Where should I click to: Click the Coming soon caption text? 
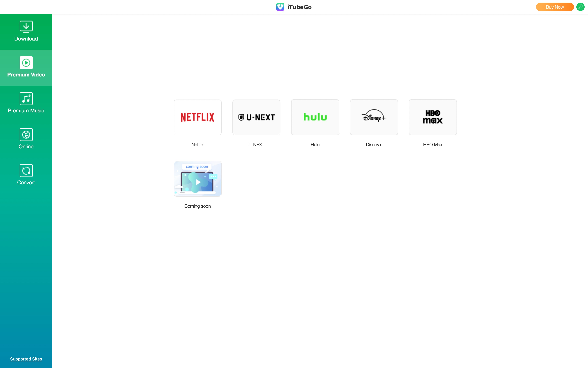197,206
